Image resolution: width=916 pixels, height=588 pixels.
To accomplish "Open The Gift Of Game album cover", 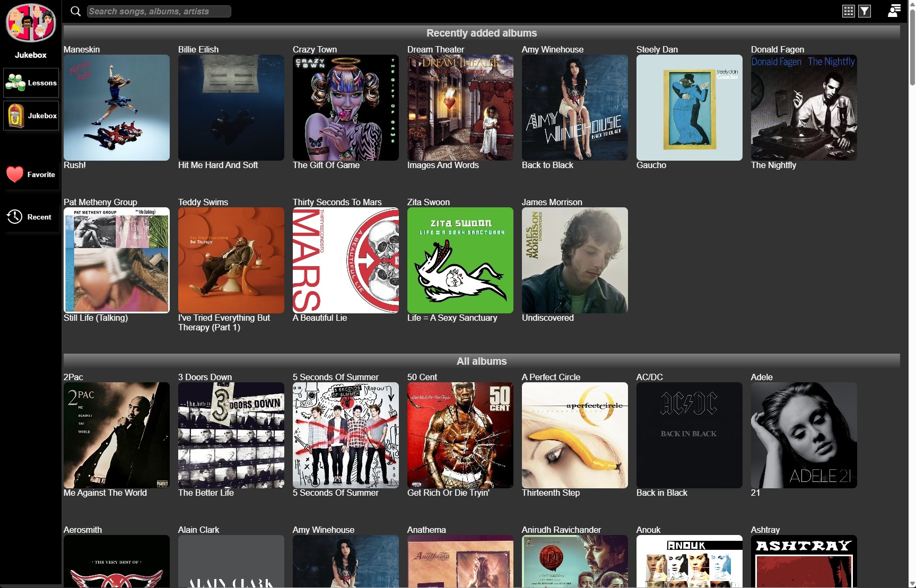I will click(x=346, y=108).
